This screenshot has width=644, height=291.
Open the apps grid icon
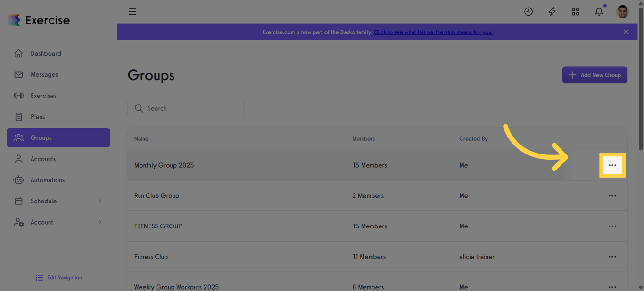[x=575, y=11]
